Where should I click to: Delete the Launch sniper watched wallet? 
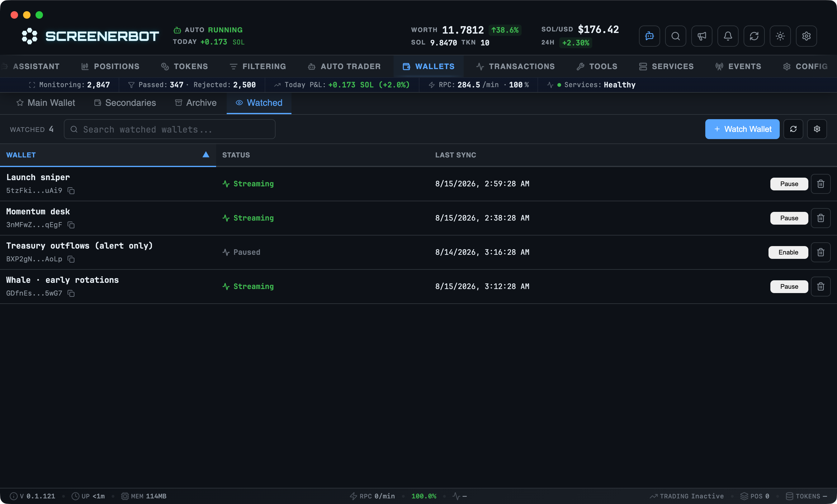[x=821, y=184]
